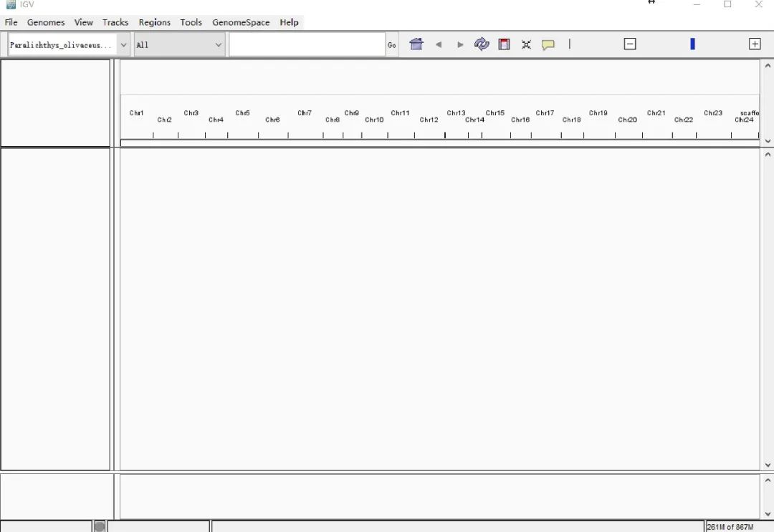Open the Regions menu

tap(155, 22)
